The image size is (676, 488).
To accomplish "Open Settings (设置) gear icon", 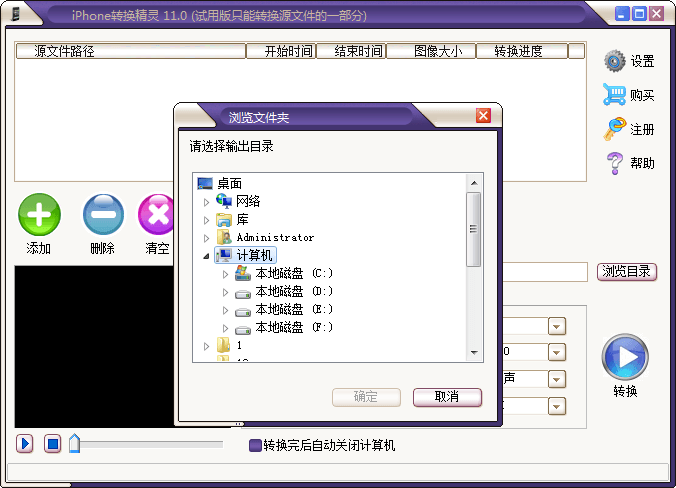I will coord(615,61).
